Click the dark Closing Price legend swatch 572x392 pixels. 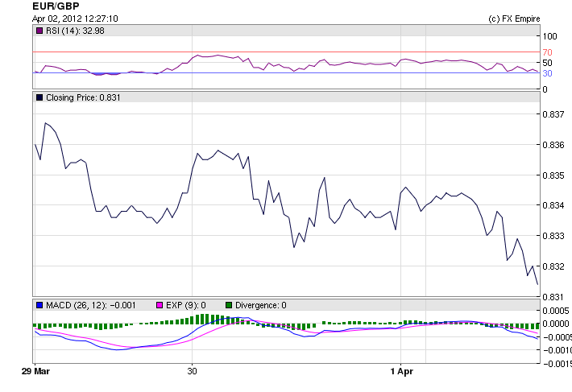pos(39,97)
